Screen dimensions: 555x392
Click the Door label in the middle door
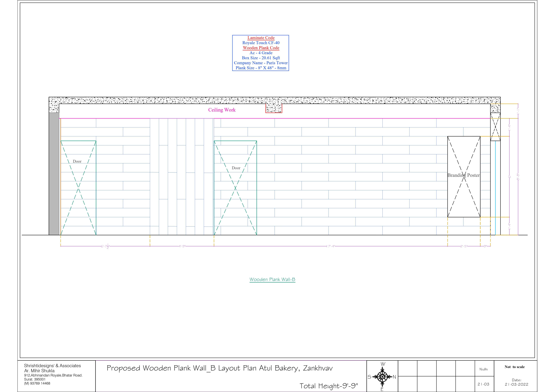pyautogui.click(x=236, y=168)
